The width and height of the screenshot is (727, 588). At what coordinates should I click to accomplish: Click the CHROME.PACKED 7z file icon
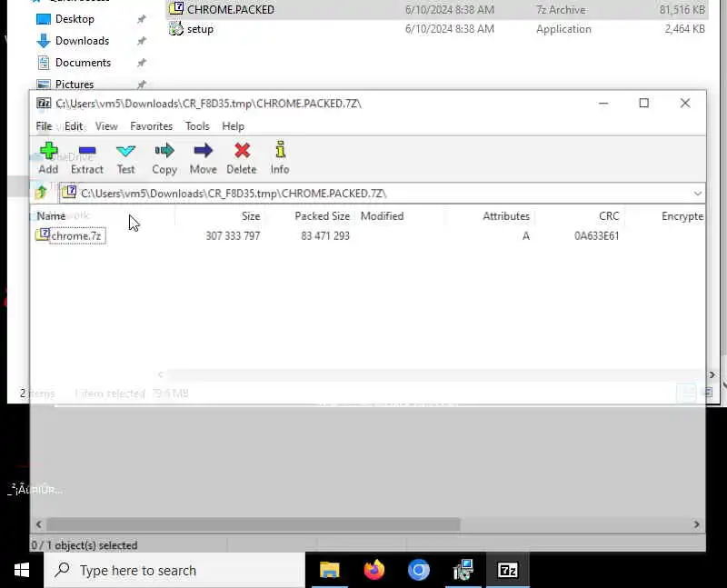(x=176, y=9)
